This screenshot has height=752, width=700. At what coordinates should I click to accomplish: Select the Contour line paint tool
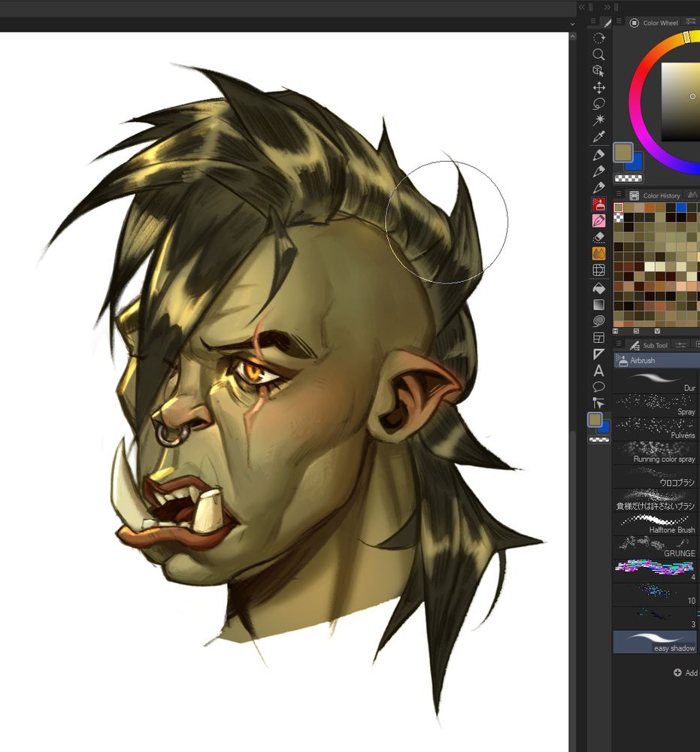(598, 321)
